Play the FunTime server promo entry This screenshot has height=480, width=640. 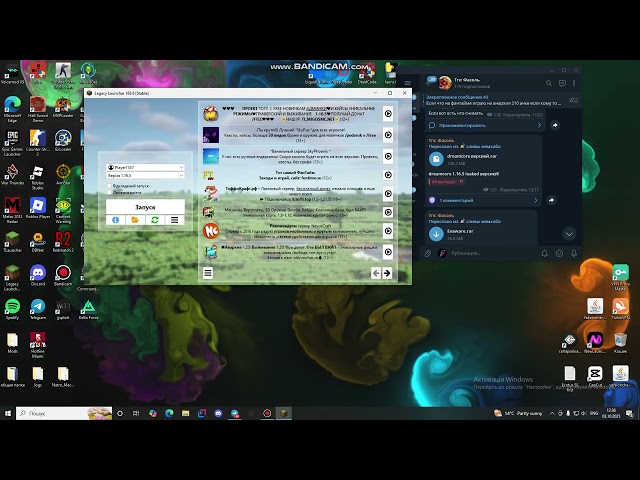tap(388, 175)
